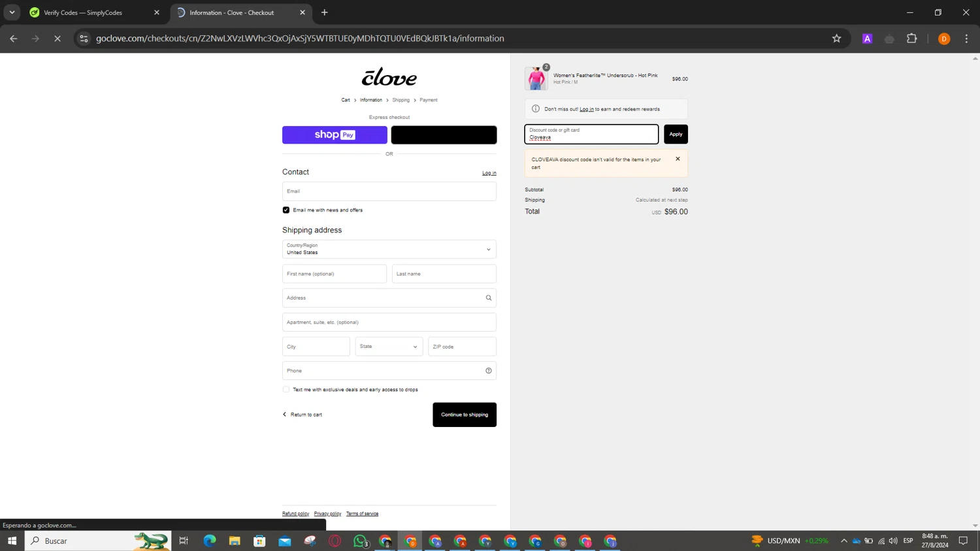The height and width of the screenshot is (551, 980).
Task: Click Return to cart link
Action: 302,415
